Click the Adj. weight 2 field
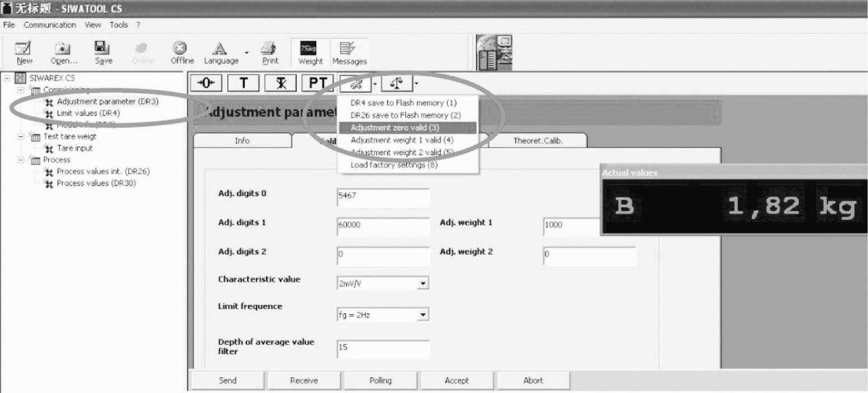This screenshot has width=868, height=393. [590, 256]
